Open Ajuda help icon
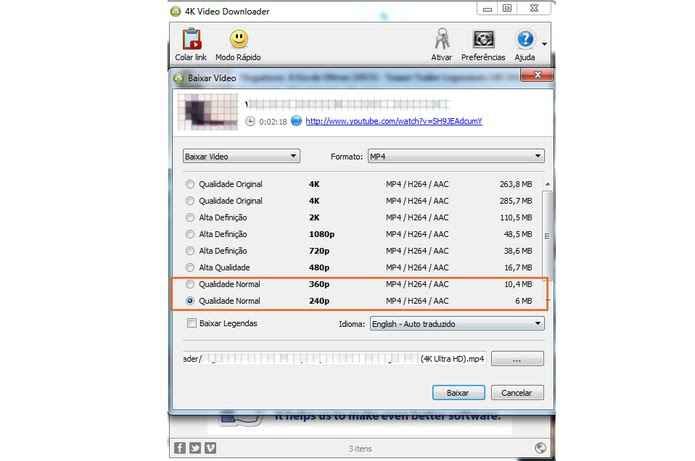Screen dimensions: 695x461 point(525,39)
